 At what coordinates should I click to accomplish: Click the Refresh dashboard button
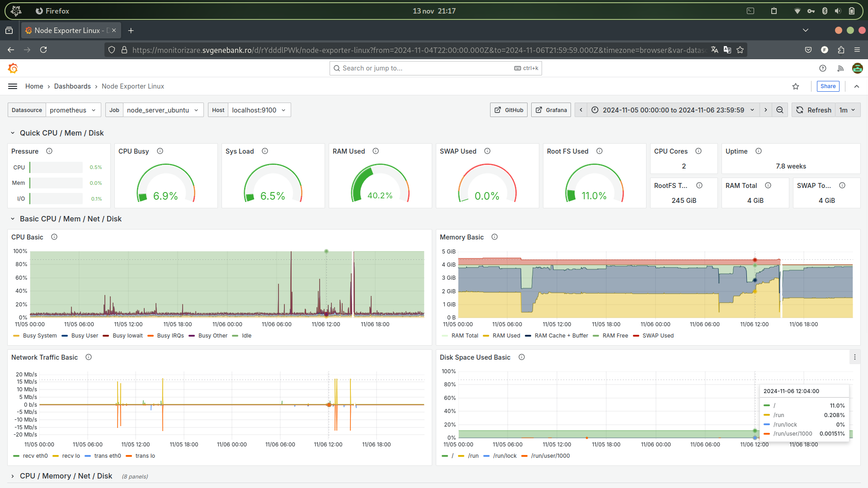tap(813, 110)
